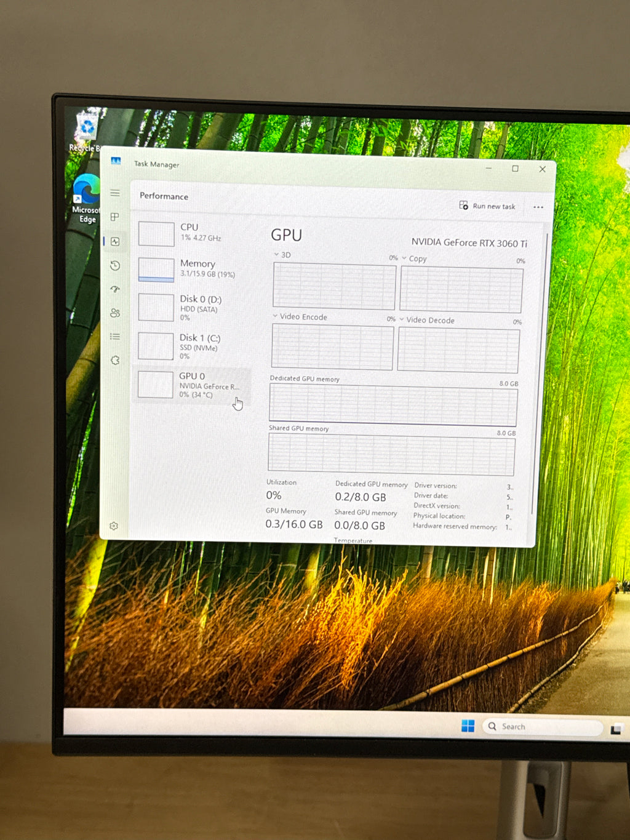Minimize the Task Manager window
The image size is (630, 840).
[x=488, y=167]
